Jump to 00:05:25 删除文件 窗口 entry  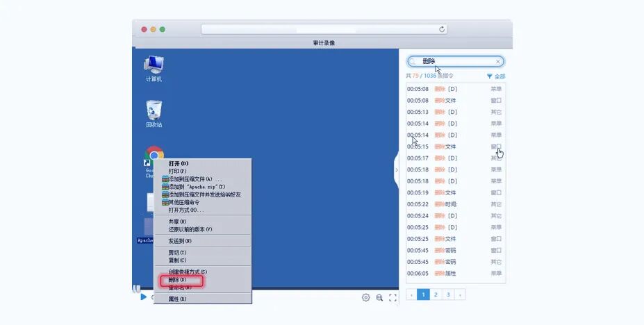pos(455,239)
